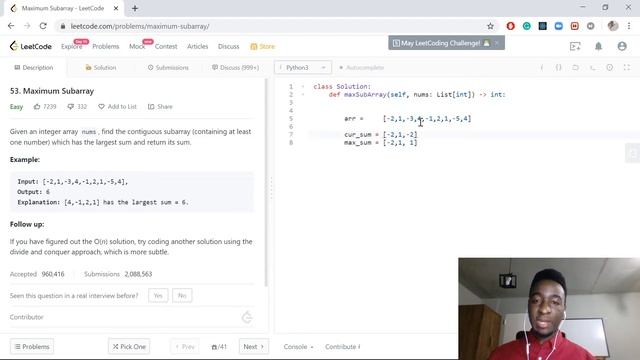Reload the LeetCode page
The image size is (640, 360).
(43, 26)
